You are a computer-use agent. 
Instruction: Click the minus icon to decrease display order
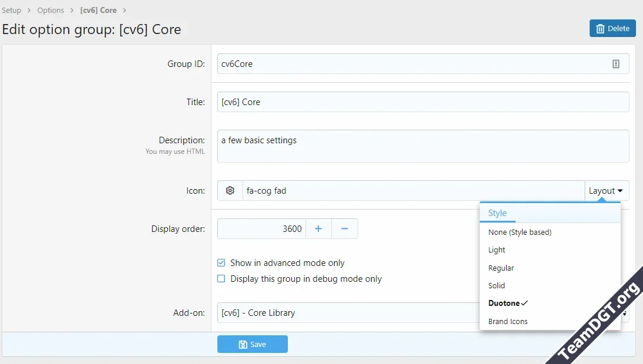point(345,229)
